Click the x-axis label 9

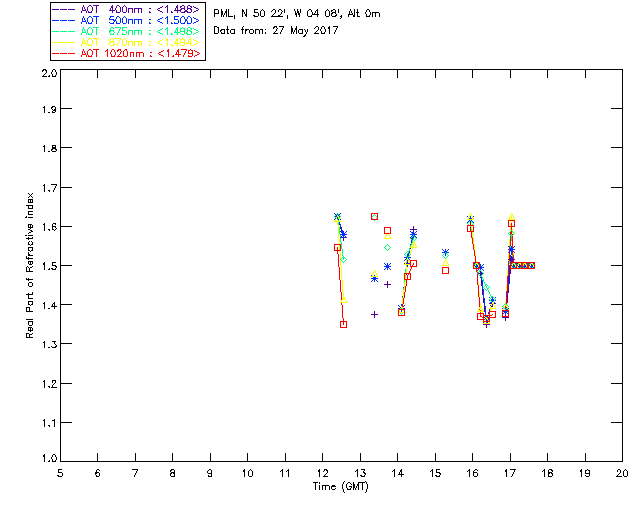tap(210, 473)
